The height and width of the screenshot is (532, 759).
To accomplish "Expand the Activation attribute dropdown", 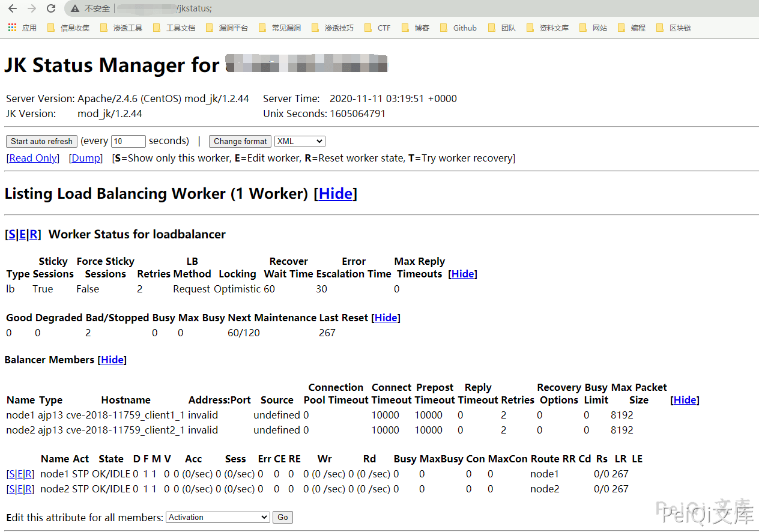I will click(218, 518).
